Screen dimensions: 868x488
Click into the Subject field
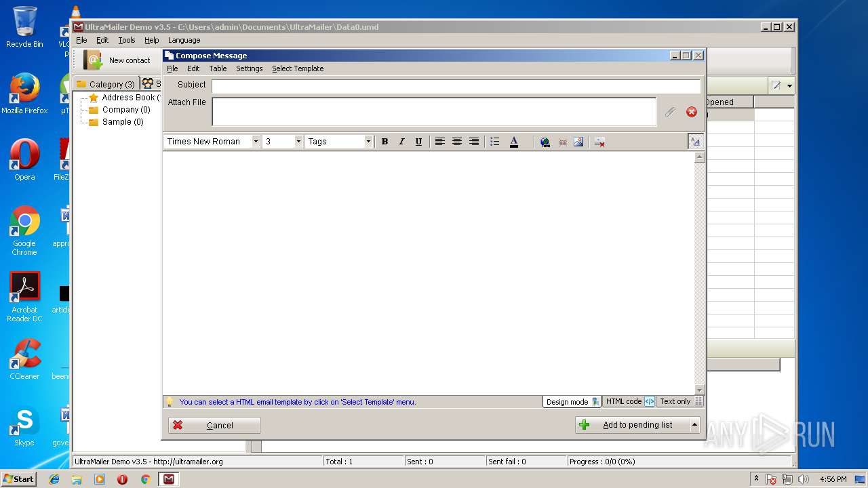[x=456, y=85]
